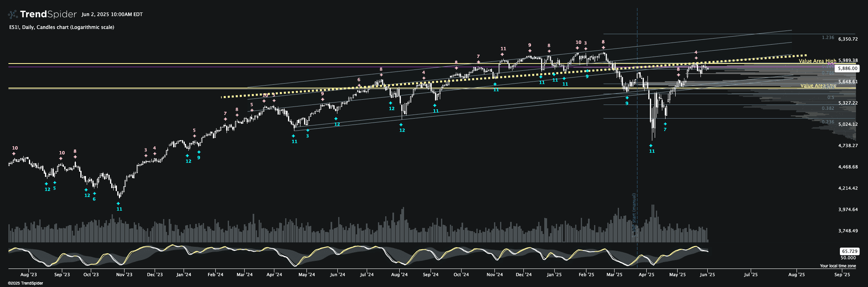Click price axis label 6,350.72
Screen dimensions: 868x287
[848, 39]
